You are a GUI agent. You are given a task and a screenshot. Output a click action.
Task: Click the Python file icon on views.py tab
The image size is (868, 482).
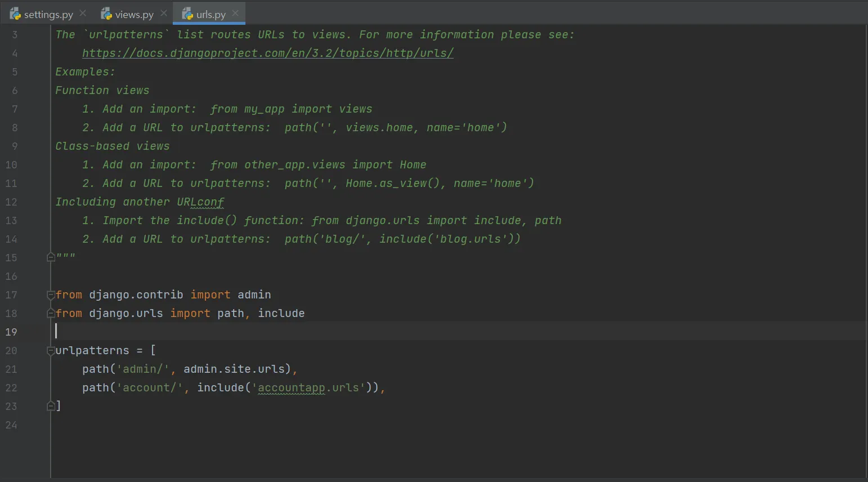106,14
